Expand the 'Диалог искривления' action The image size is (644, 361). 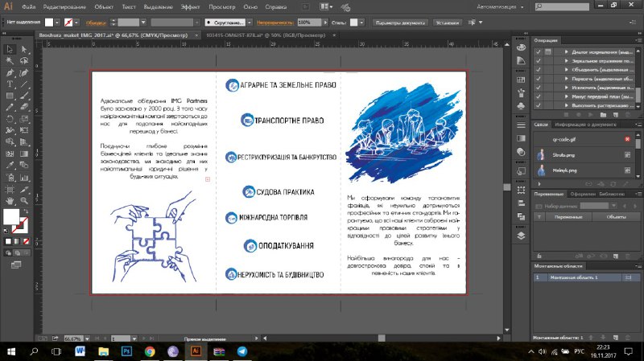(567, 52)
